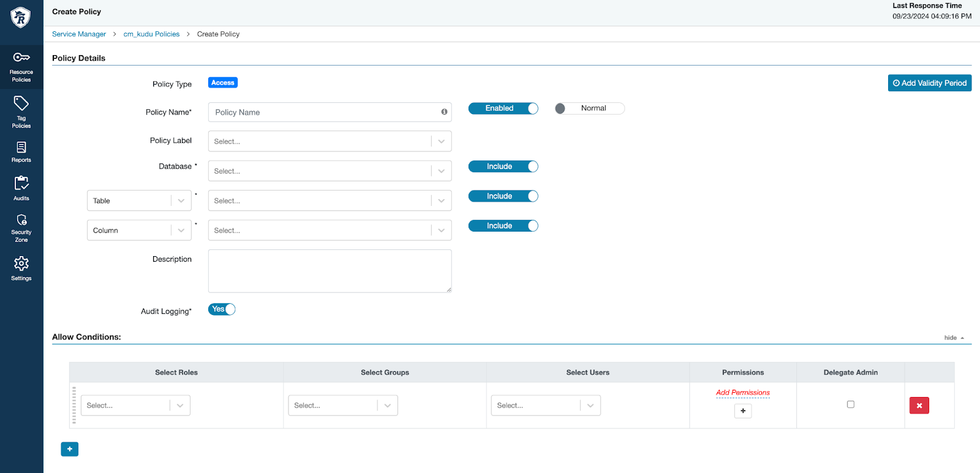Toggle the policy Enabled switch

coord(503,108)
